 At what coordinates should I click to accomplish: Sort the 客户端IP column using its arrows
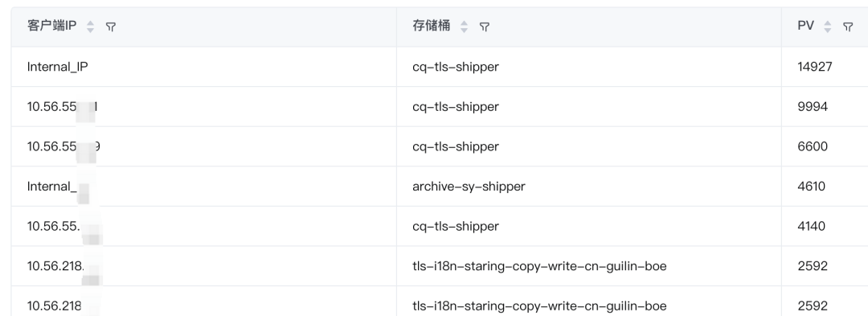tap(90, 27)
